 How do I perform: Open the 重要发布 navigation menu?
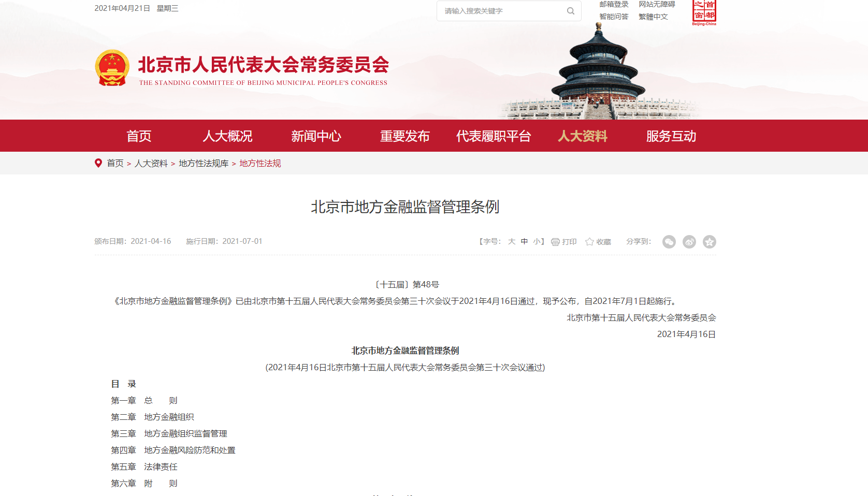[404, 136]
